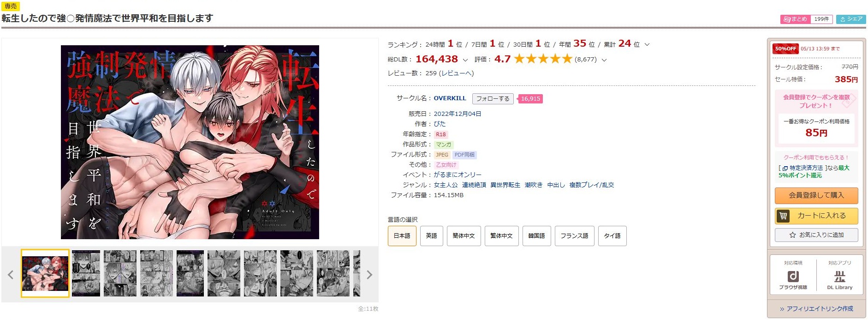
Task: Open the アフィリエイトリンク作成 link
Action: 816,309
